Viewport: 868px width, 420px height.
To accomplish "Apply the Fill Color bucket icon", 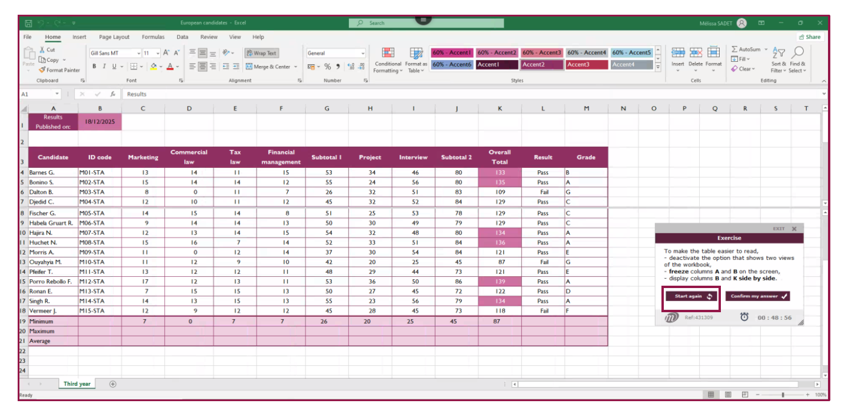I will pos(154,67).
